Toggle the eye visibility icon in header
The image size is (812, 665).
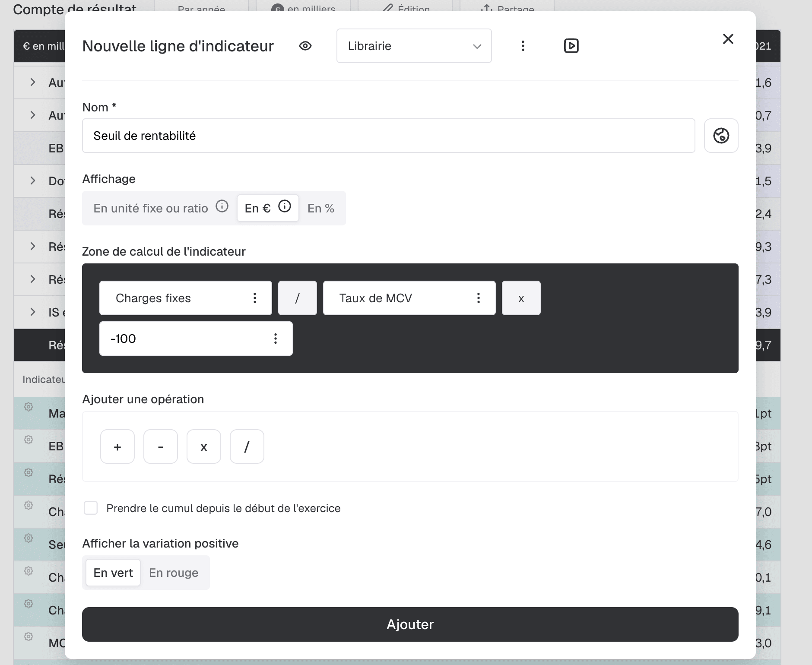305,46
